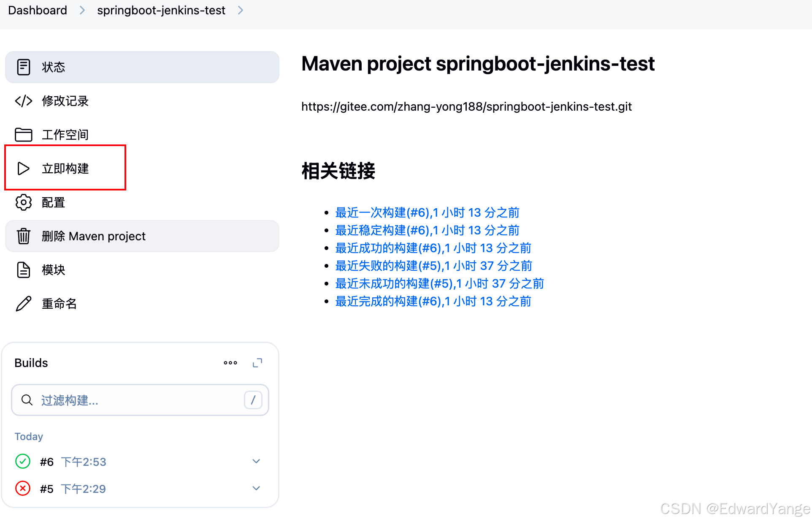Expand the dropdown chevron for build #6
The image size is (812, 522).
click(x=256, y=461)
